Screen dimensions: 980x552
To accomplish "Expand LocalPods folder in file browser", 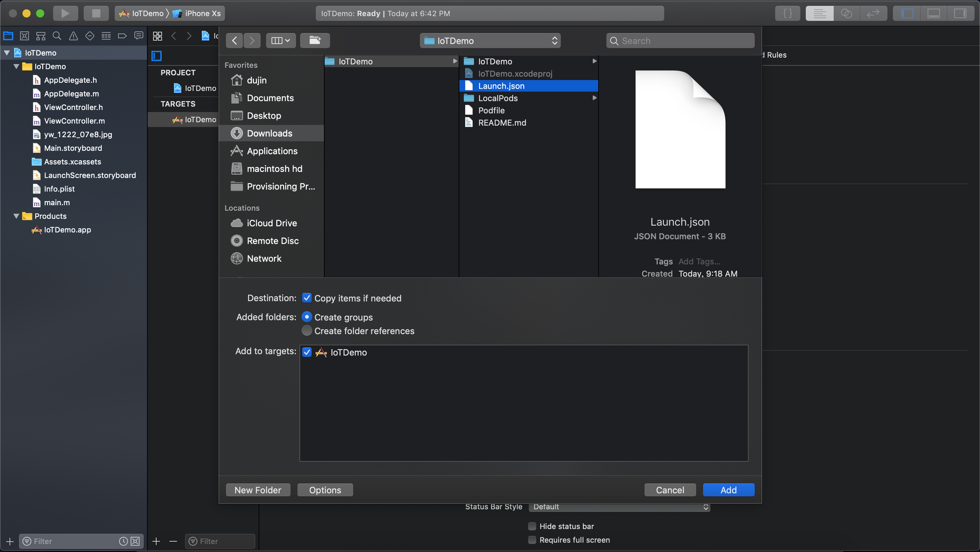I will [x=594, y=98].
